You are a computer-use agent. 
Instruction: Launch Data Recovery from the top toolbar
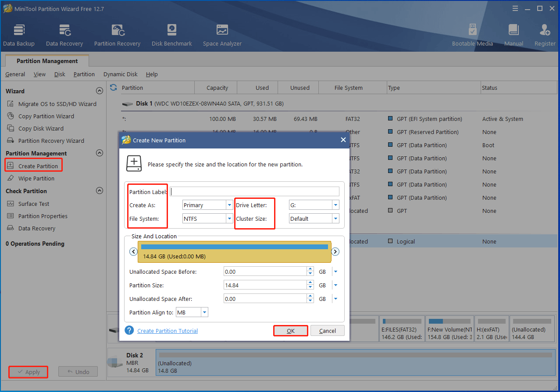(64, 34)
